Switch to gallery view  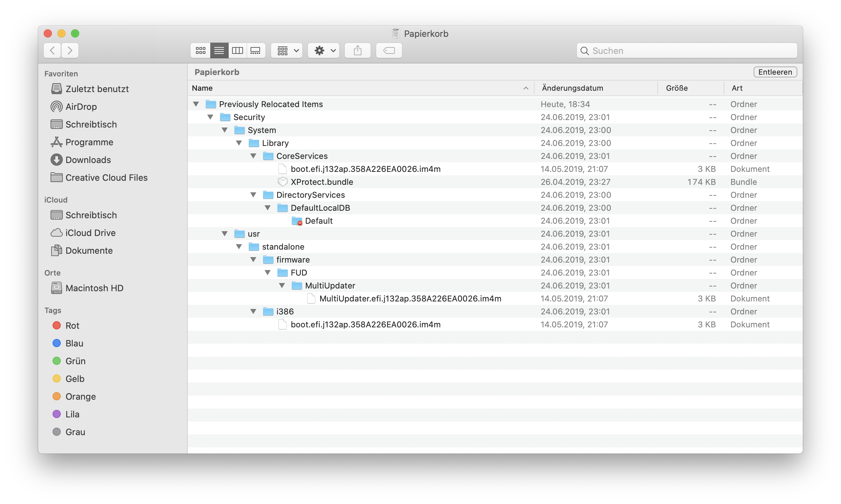click(x=256, y=51)
